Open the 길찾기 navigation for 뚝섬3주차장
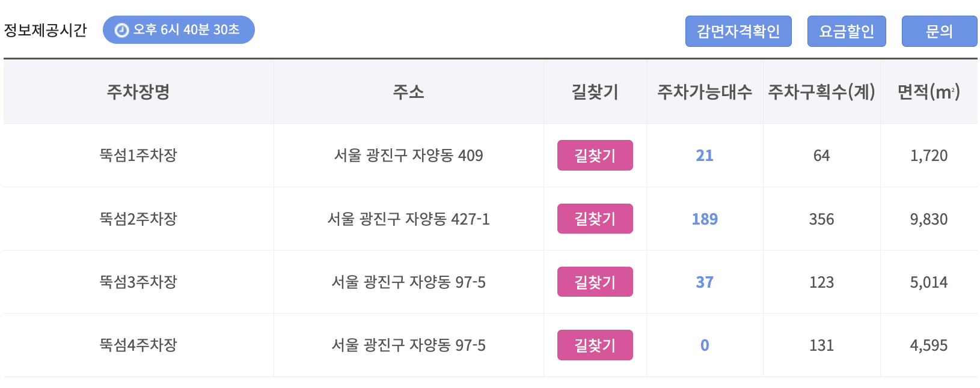980x388 pixels. 595,282
